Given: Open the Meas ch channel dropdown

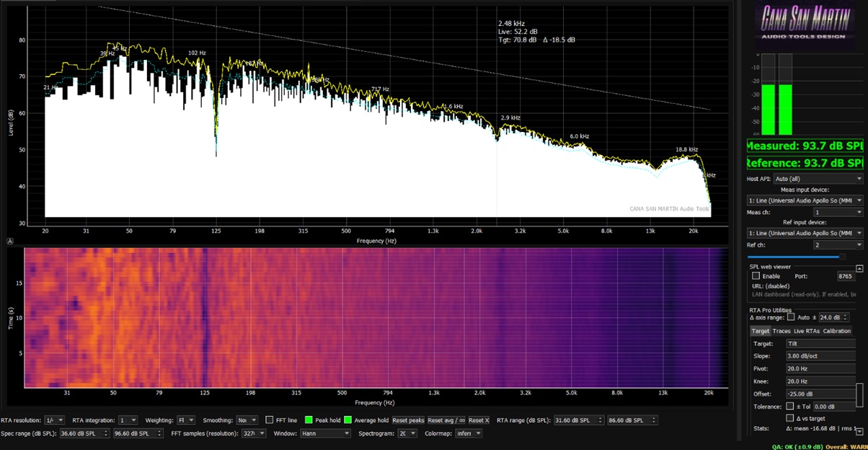Looking at the screenshot, I should [x=838, y=212].
